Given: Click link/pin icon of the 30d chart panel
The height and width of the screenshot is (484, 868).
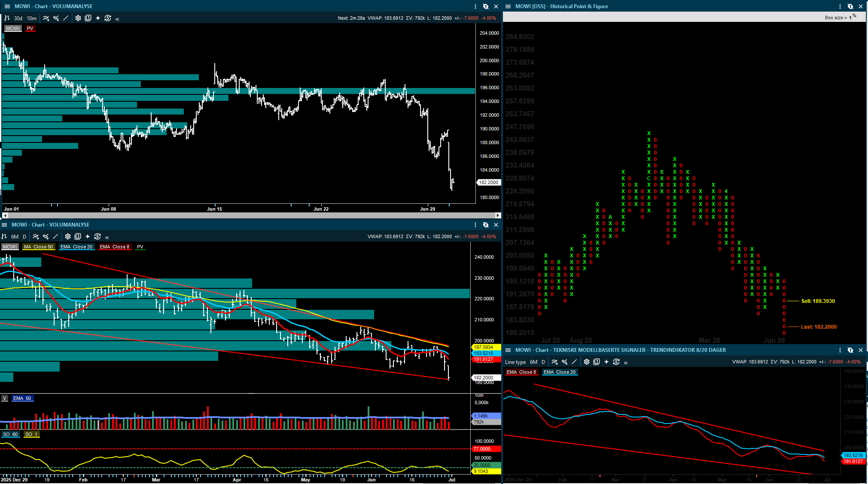Looking at the screenshot, I should [x=486, y=6].
